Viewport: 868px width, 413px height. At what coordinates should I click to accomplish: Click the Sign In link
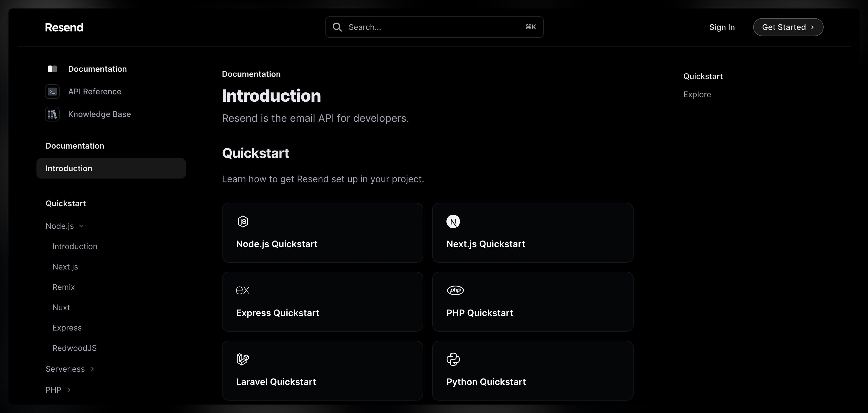[x=722, y=27]
